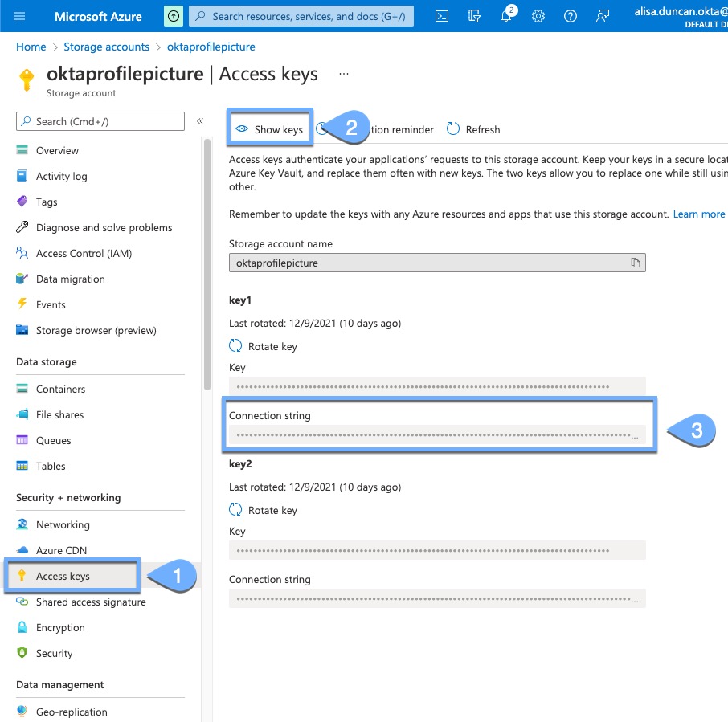Collapse the left sidebar menu
The height and width of the screenshot is (722, 728).
[200, 121]
